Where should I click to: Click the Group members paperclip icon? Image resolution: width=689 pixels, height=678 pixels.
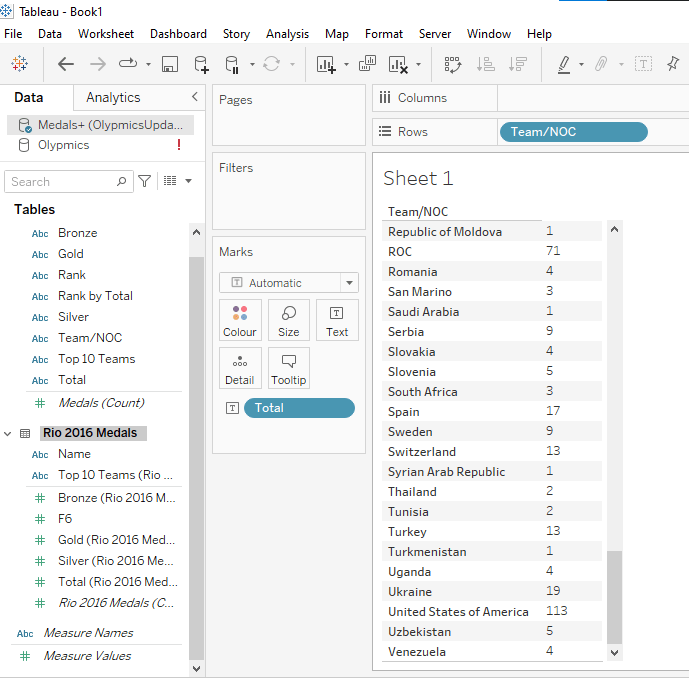tap(601, 64)
